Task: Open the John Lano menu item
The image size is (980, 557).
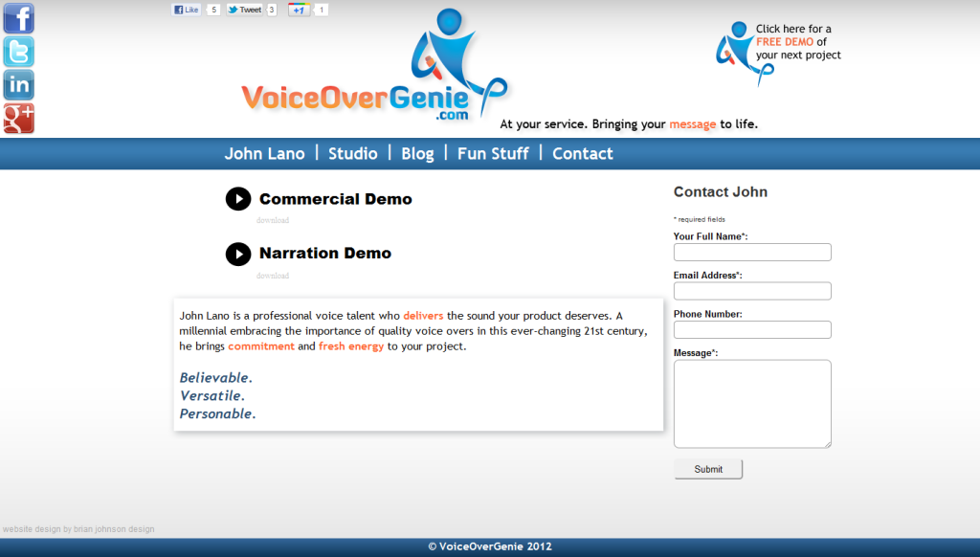Action: pos(264,153)
